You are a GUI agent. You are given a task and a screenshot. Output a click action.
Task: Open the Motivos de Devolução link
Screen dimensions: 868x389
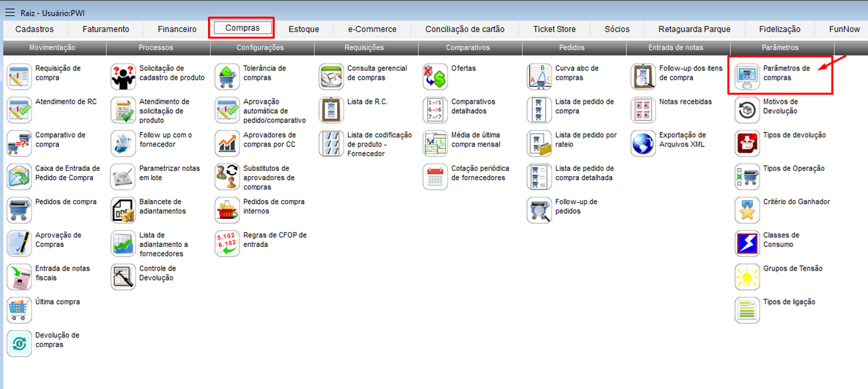pos(780,106)
